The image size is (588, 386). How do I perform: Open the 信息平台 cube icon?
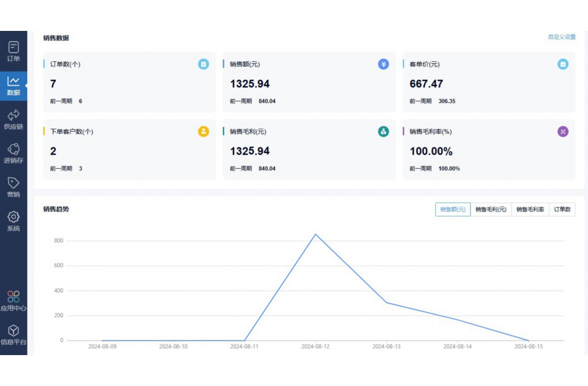point(14,331)
